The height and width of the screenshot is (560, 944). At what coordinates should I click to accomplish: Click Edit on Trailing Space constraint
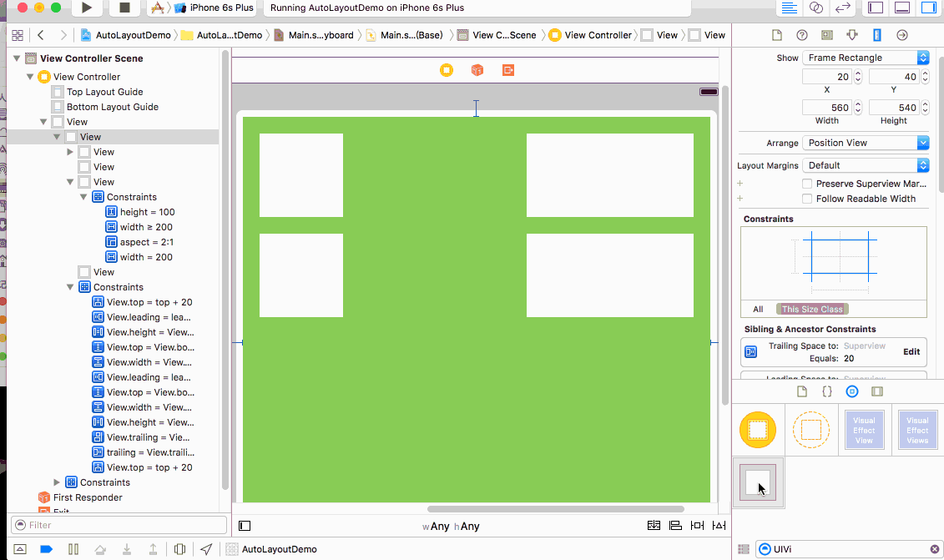pos(911,352)
